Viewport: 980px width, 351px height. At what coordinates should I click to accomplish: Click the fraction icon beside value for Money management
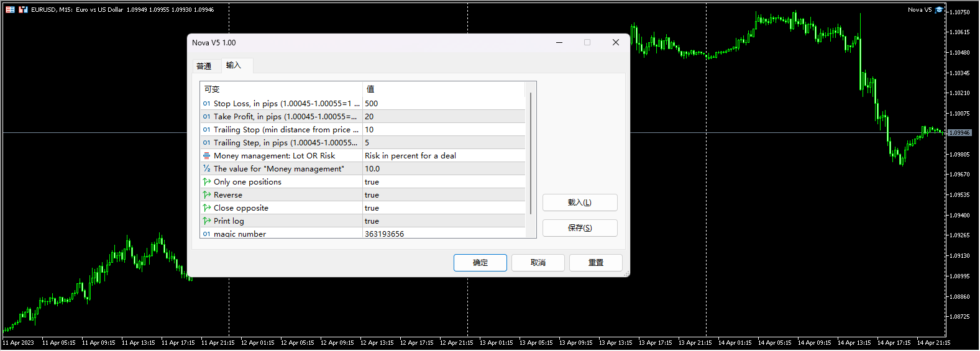(x=206, y=169)
